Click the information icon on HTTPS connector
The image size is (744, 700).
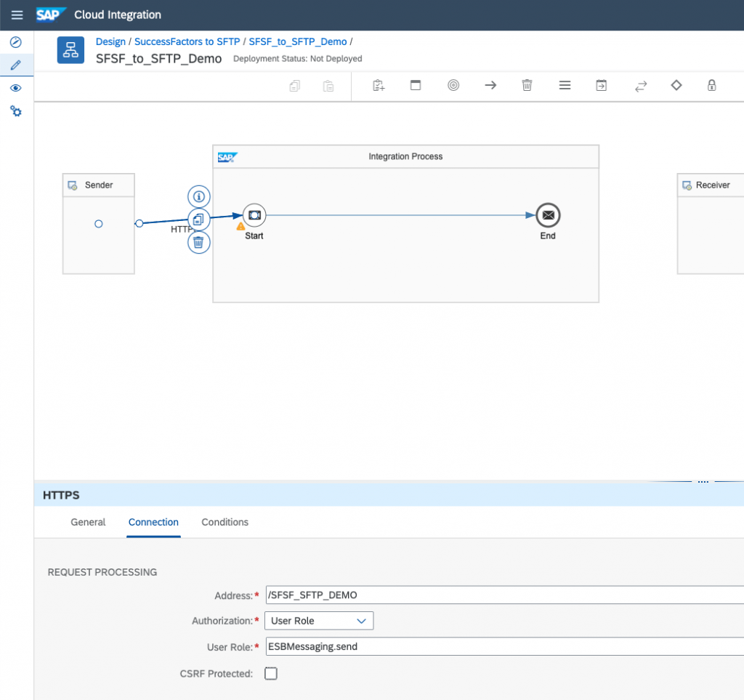[199, 196]
